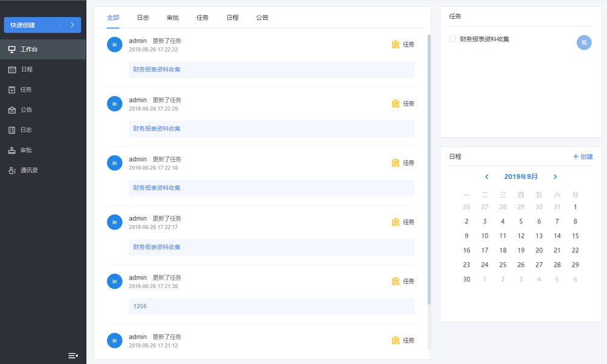
Task: Click 财务报表资料收集 text in the task panel
Action: point(484,39)
